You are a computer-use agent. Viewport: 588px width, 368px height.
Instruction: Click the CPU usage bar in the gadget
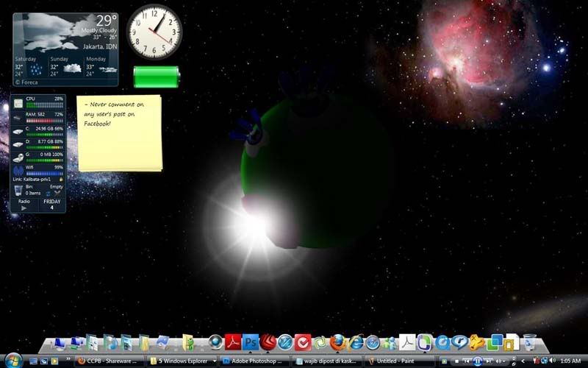pos(45,105)
